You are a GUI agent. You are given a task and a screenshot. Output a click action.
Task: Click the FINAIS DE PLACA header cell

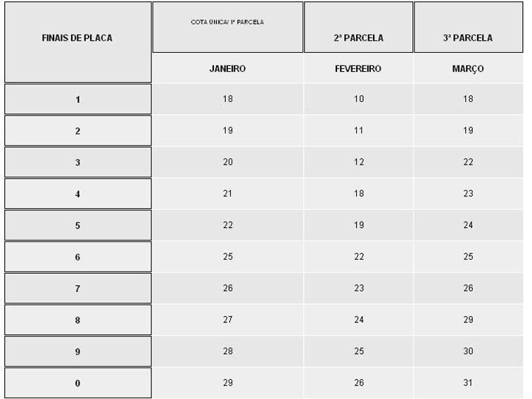point(77,38)
